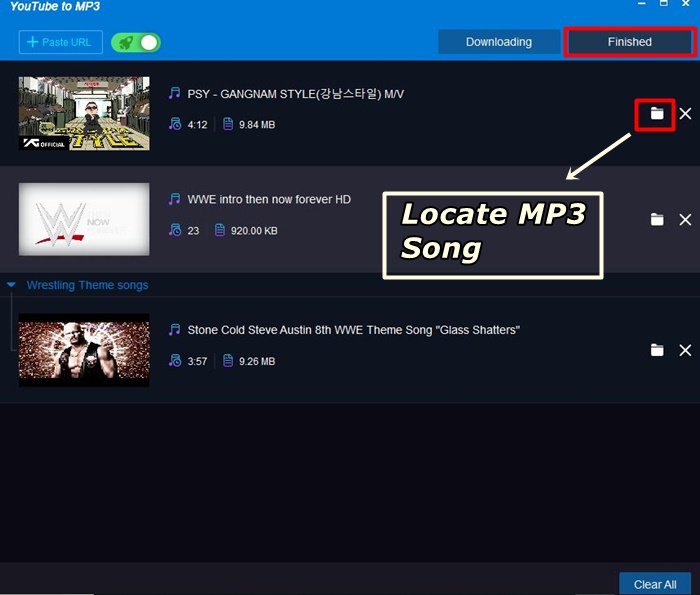This screenshot has height=595, width=700.
Task: Click the Gangnam Style video thumbnail
Action: pyautogui.click(x=84, y=113)
